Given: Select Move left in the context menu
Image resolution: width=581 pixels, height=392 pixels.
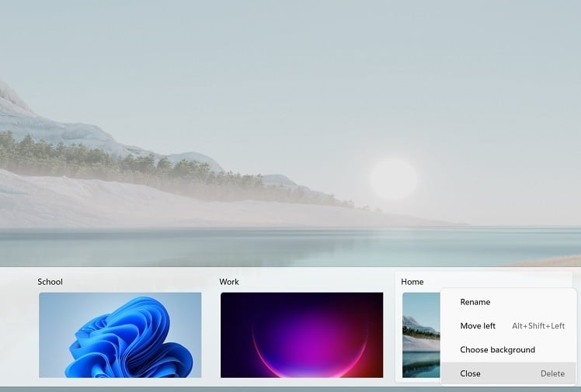Looking at the screenshot, I should (508, 326).
